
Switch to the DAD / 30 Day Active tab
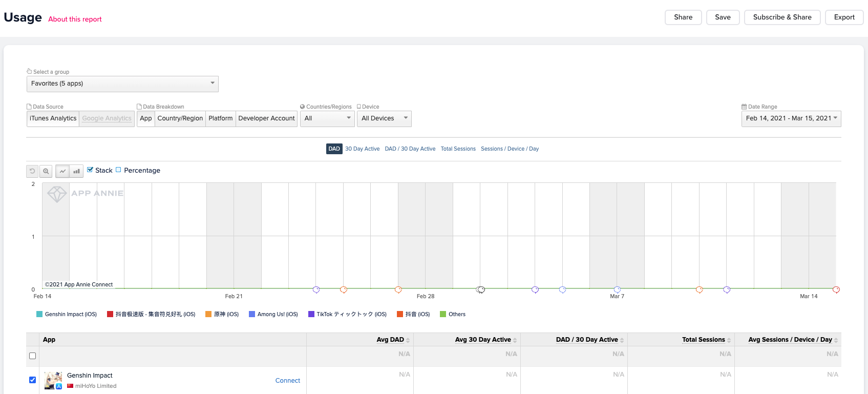pos(410,149)
